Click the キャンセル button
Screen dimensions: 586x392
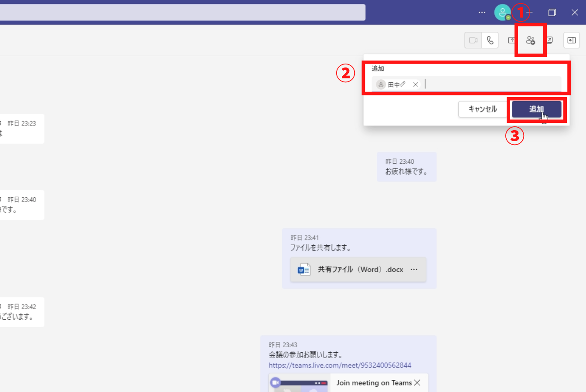point(483,109)
